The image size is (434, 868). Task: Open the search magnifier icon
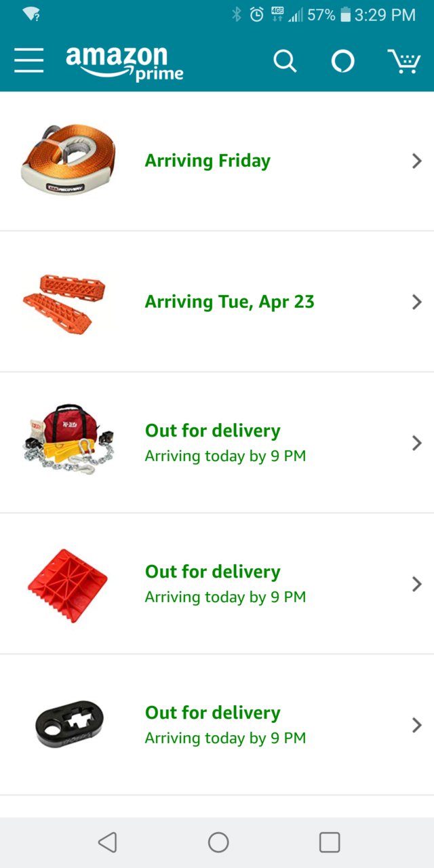(285, 62)
